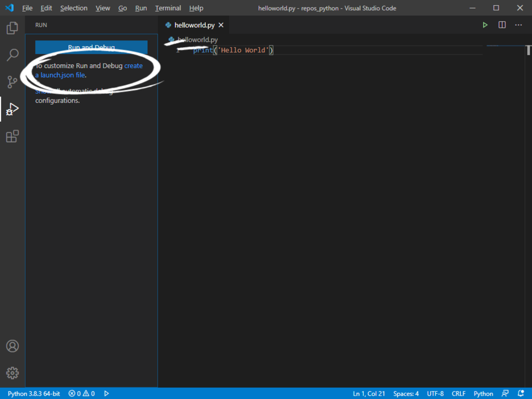Click the RUN panel title
This screenshot has width=532, height=399.
click(x=41, y=25)
